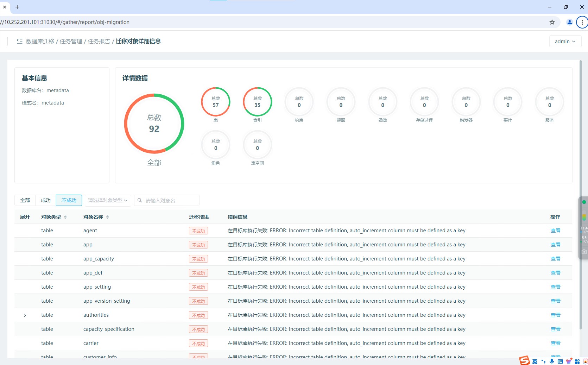Switch filter to 成功

point(46,200)
